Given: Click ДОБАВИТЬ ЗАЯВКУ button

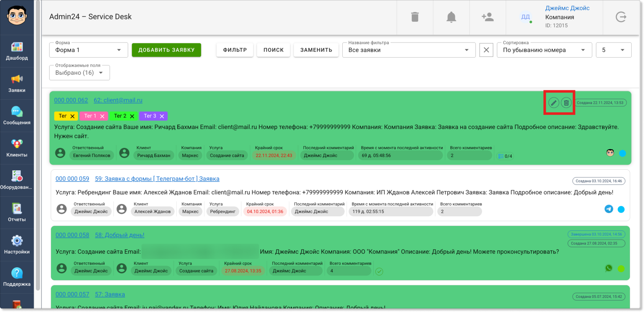Looking at the screenshot, I should click(166, 50).
